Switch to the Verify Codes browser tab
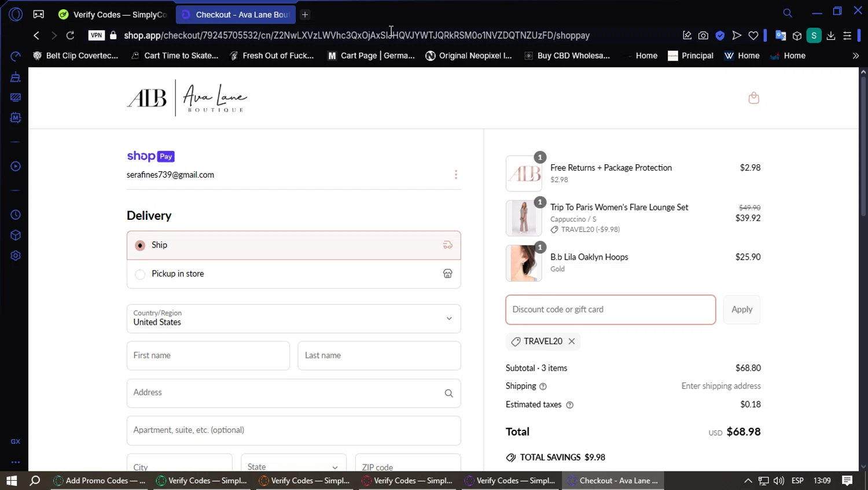868x490 pixels. (113, 14)
